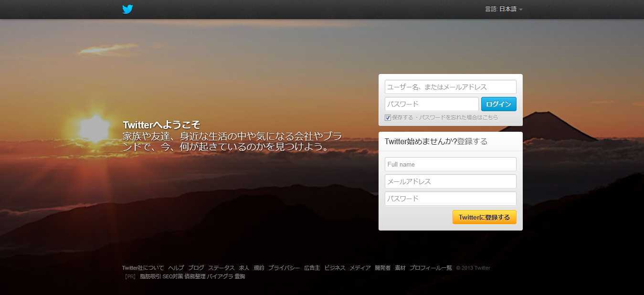Check the ステータス footer link
This screenshot has height=295, width=644.
tap(221, 268)
